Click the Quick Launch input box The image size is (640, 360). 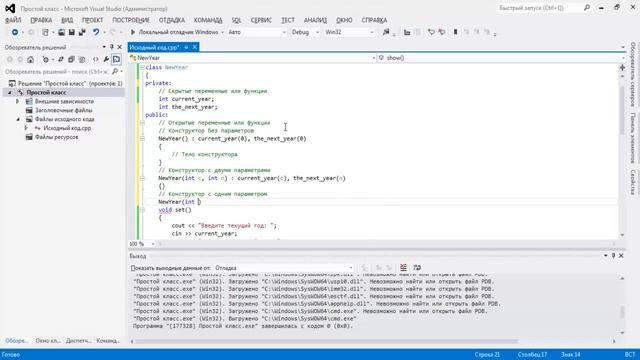click(x=540, y=8)
